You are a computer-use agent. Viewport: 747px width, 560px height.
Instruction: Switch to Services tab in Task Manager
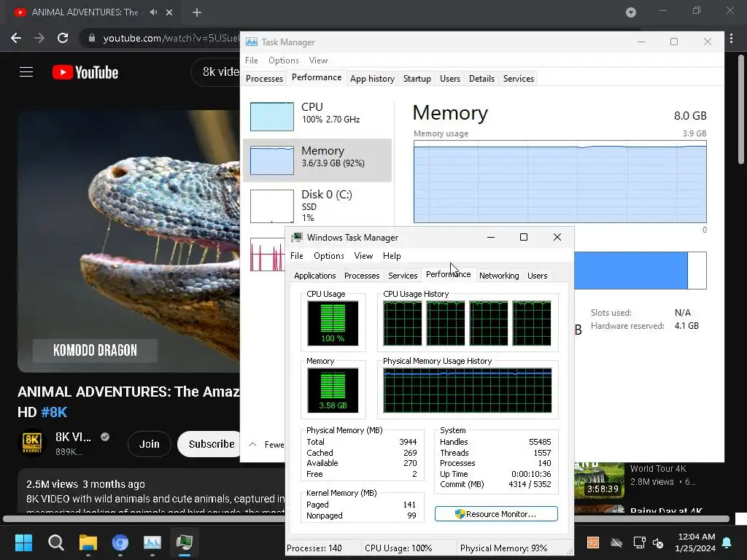click(519, 79)
